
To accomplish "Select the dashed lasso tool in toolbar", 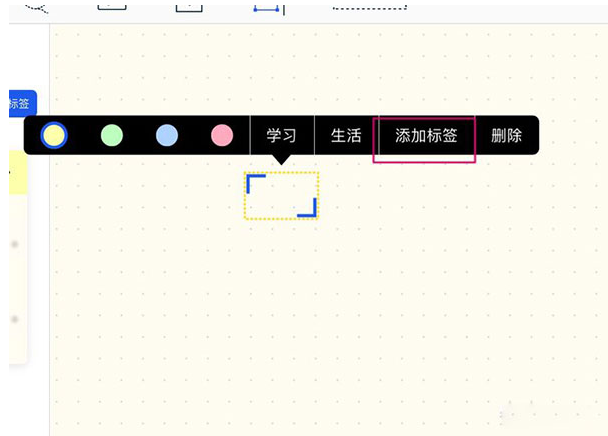I will [x=36, y=8].
